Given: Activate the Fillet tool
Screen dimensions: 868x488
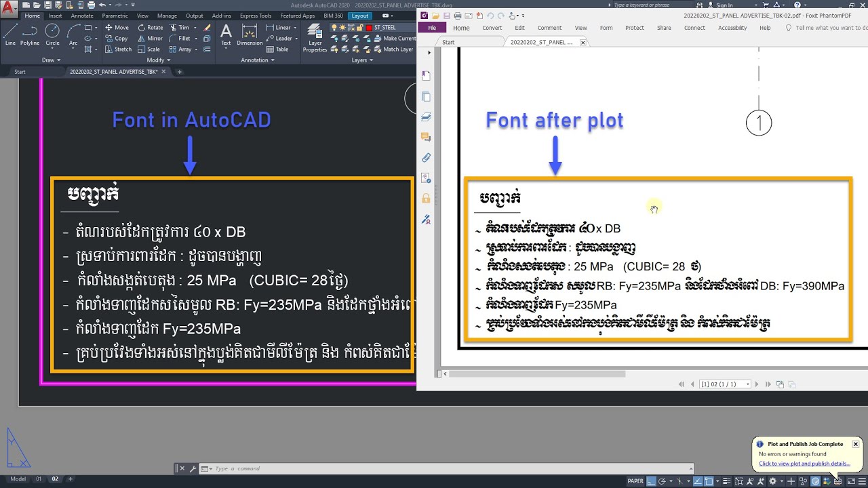Looking at the screenshot, I should pos(179,39).
